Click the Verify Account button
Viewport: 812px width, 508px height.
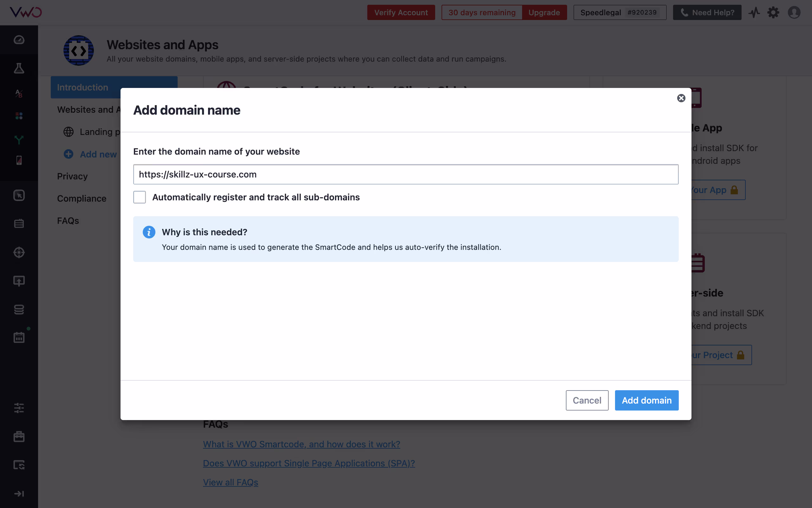point(401,12)
